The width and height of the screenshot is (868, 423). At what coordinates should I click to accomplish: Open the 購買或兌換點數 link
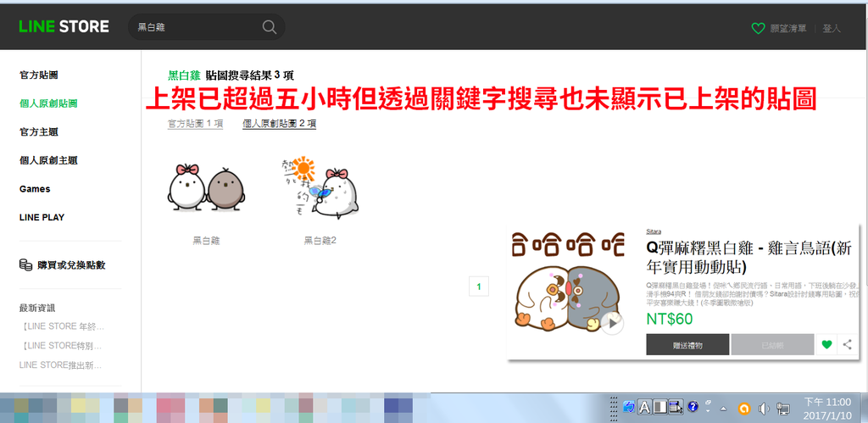(71, 265)
